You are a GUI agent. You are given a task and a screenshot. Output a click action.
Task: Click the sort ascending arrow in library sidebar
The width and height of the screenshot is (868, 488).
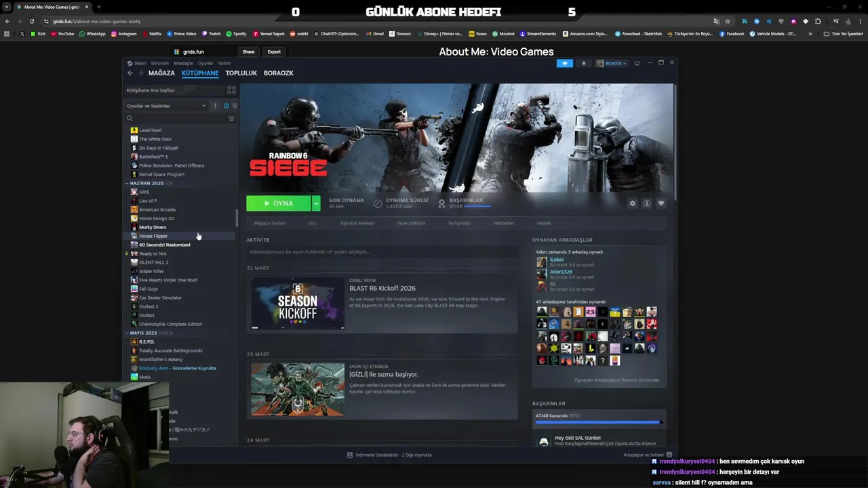pyautogui.click(x=215, y=106)
